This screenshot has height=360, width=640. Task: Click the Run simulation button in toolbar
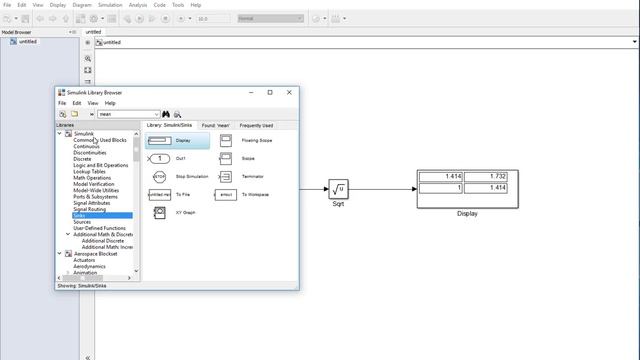(140, 19)
